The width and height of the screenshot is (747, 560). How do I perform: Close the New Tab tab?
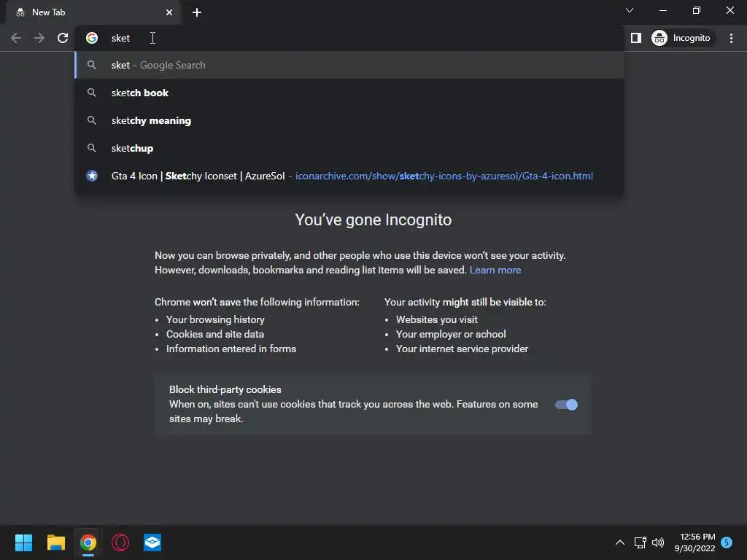[x=169, y=12]
